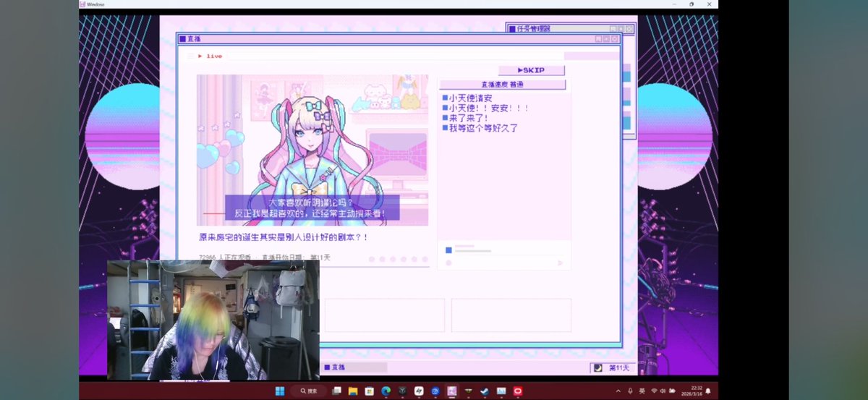The width and height of the screenshot is (868, 400).
Task: Open Microsoft Store from the taskbar
Action: (x=370, y=391)
